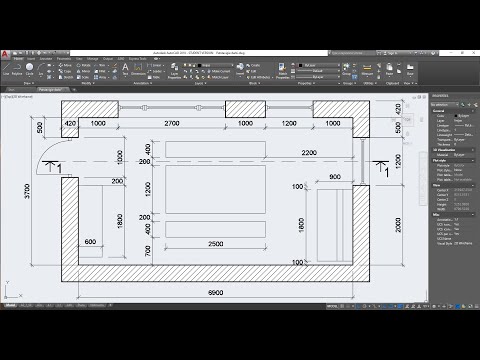Expand the 'No selection' dropdown in Properties
Image resolution: width=480 pixels, height=360 pixels.
445,105
